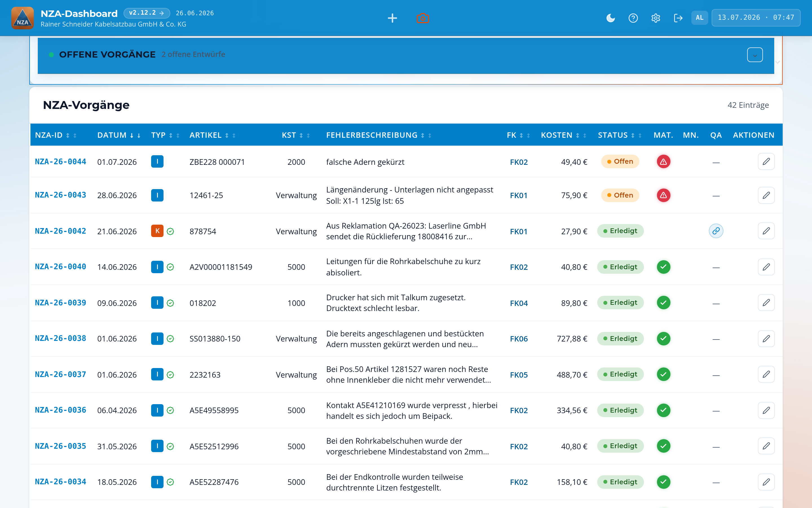Edit row NZA-26-0042 with pencil icon

[x=766, y=231]
